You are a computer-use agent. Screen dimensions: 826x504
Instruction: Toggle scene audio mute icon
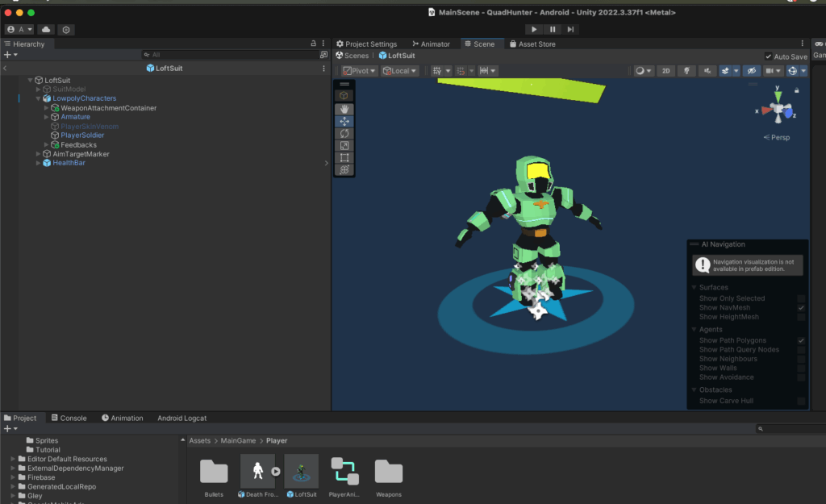(x=707, y=71)
